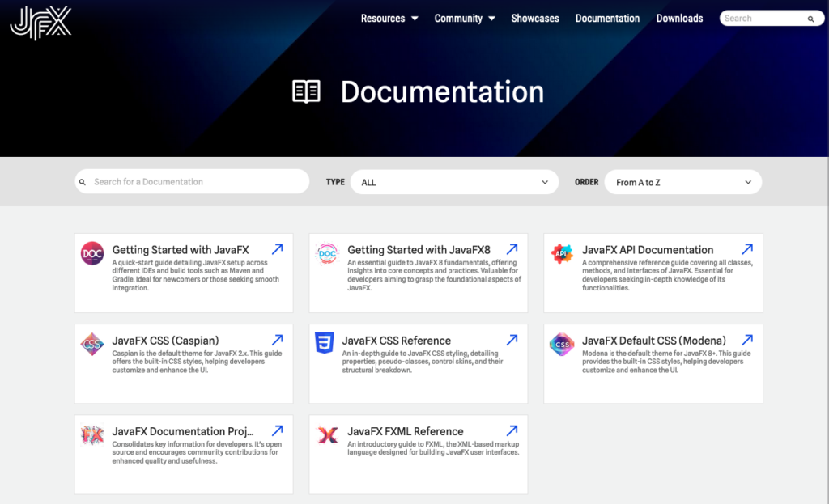Open external link arrow for JavaFX Default CSS (Modena)
The width and height of the screenshot is (829, 504).
pos(747,340)
